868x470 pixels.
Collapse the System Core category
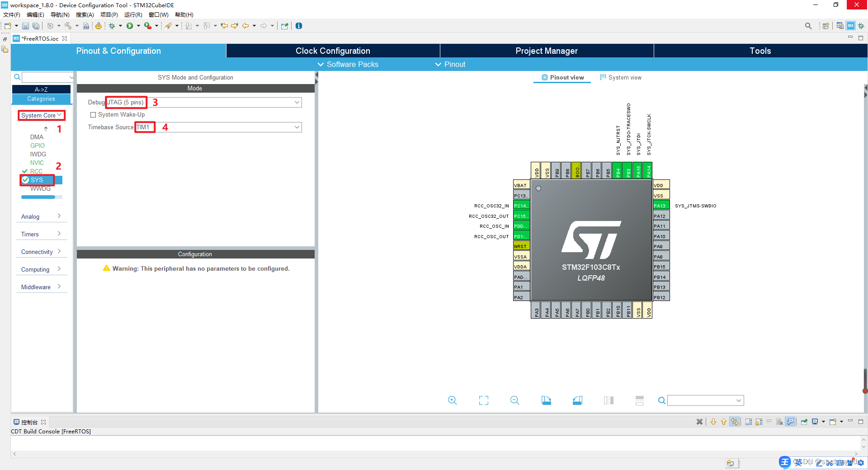(x=41, y=115)
